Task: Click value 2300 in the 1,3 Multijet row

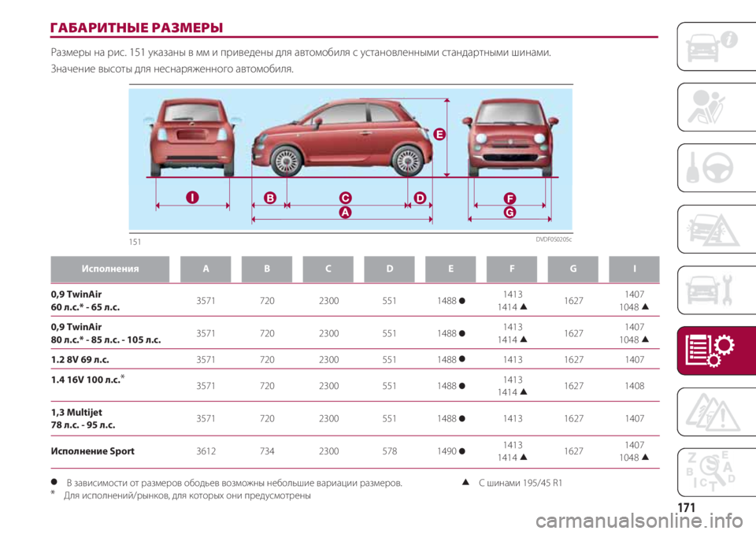Action: click(x=329, y=419)
